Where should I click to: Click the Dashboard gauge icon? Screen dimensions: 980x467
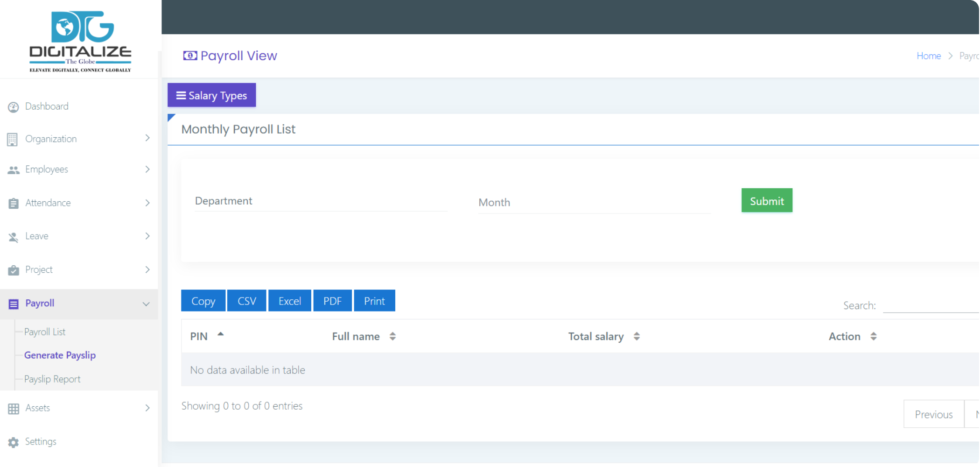(x=14, y=107)
